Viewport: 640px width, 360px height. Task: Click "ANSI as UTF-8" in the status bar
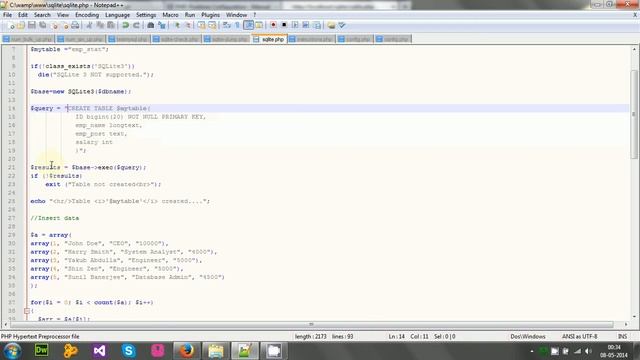tap(580, 337)
